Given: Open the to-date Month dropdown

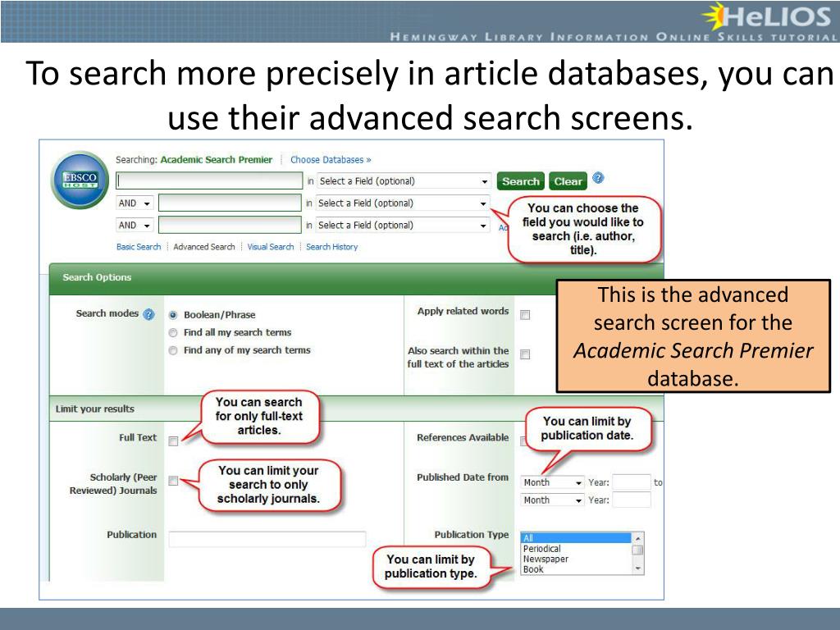Looking at the screenshot, I should pyautogui.click(x=552, y=500).
